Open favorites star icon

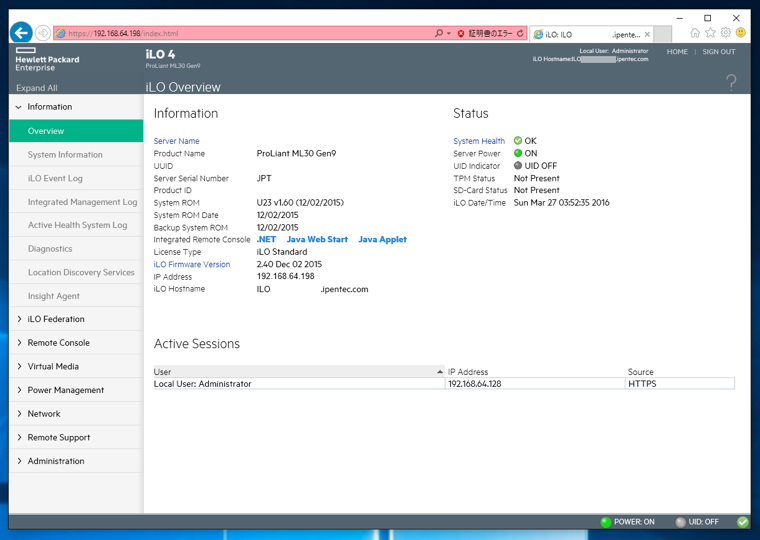tap(710, 33)
